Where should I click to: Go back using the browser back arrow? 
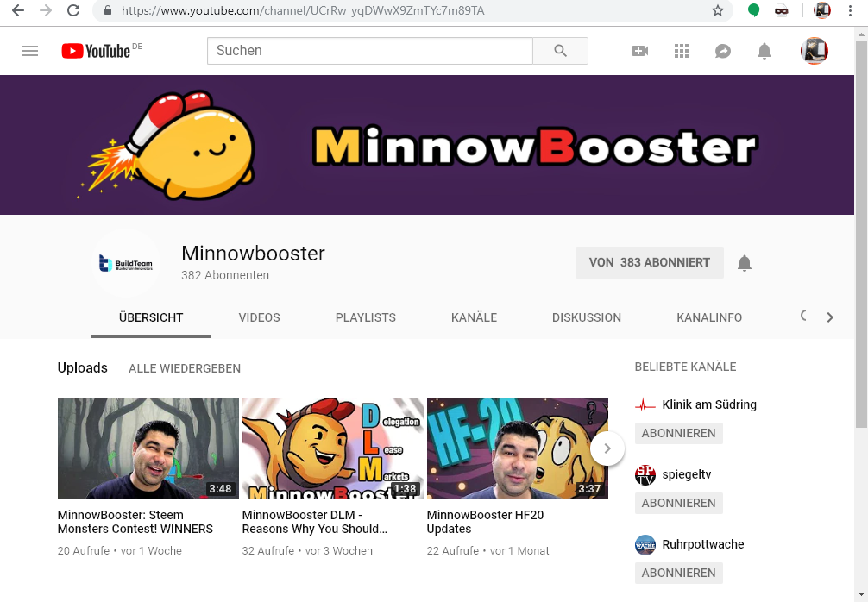(18, 10)
